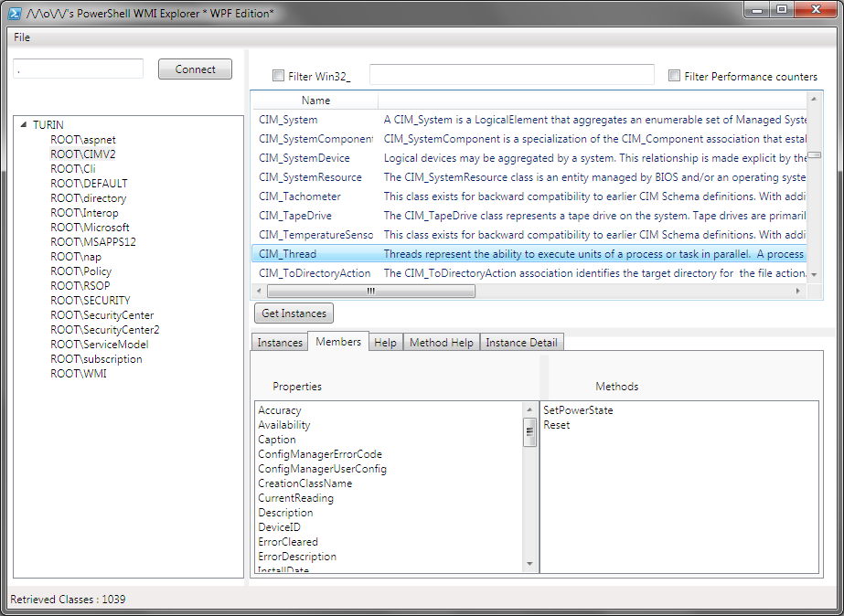Select the CIM_TemperatureSensor class row
The height and width of the screenshot is (616, 844).
click(x=529, y=235)
